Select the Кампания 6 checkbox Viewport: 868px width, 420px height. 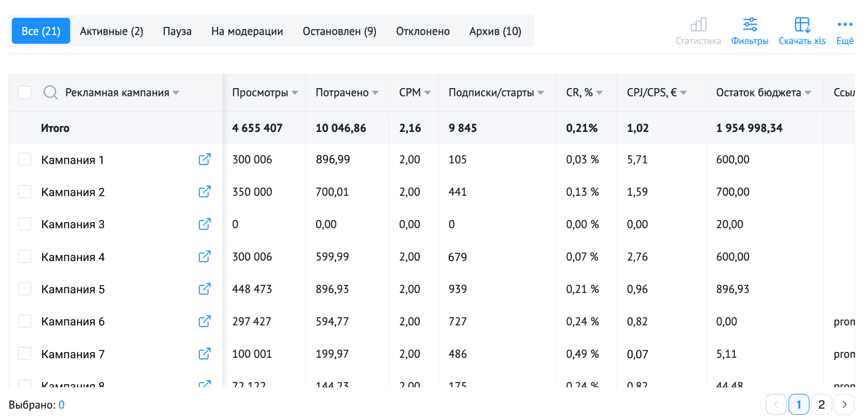25,321
